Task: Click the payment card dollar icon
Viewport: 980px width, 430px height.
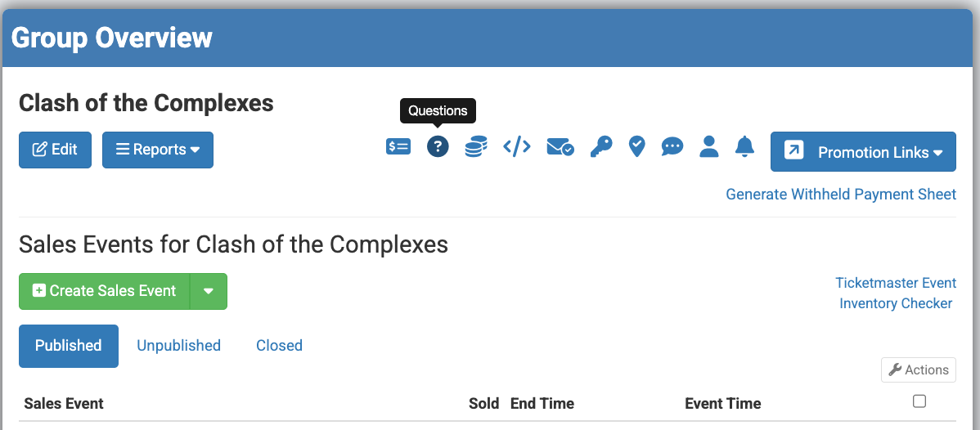Action: coord(398,147)
